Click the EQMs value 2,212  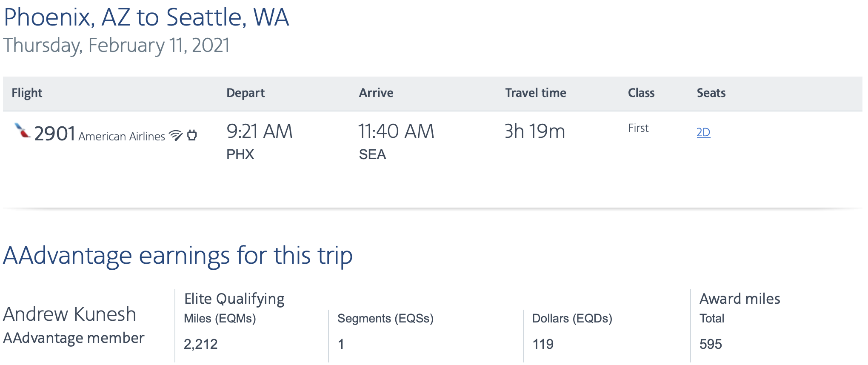(x=201, y=344)
